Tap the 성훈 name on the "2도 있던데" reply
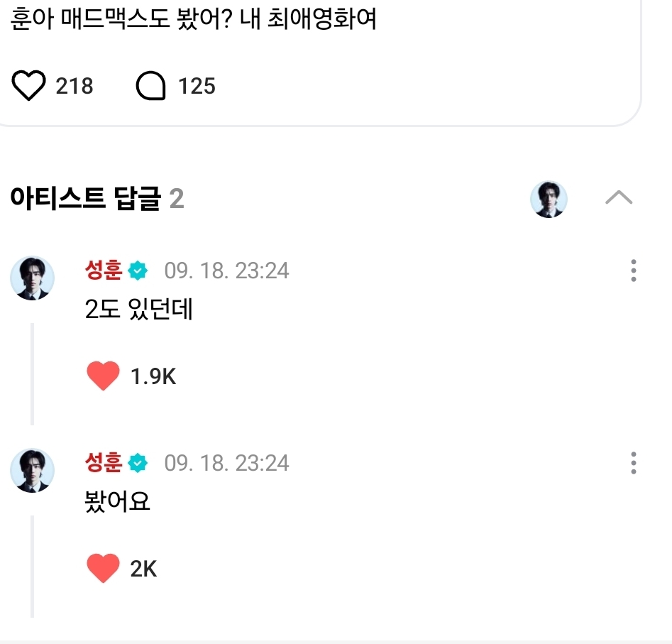672x644 pixels. (x=104, y=271)
